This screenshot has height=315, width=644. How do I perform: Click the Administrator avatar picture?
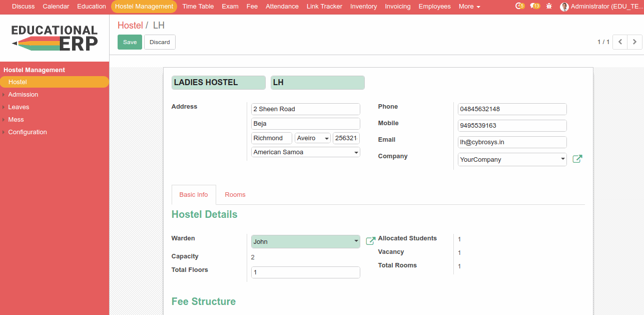click(564, 7)
